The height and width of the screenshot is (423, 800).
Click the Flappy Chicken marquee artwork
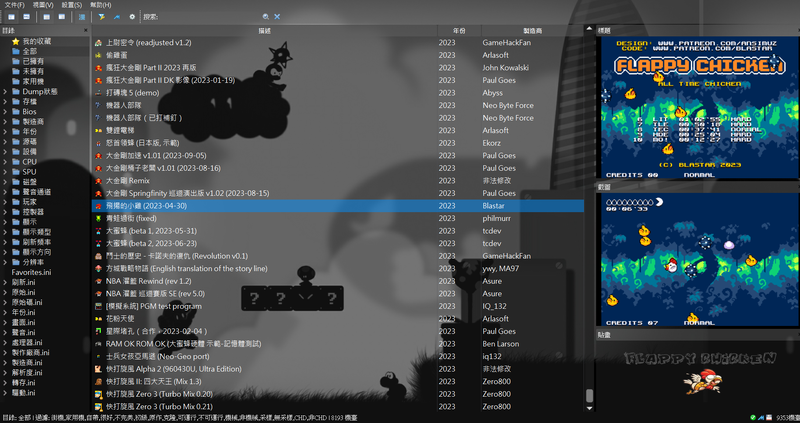[x=701, y=372]
